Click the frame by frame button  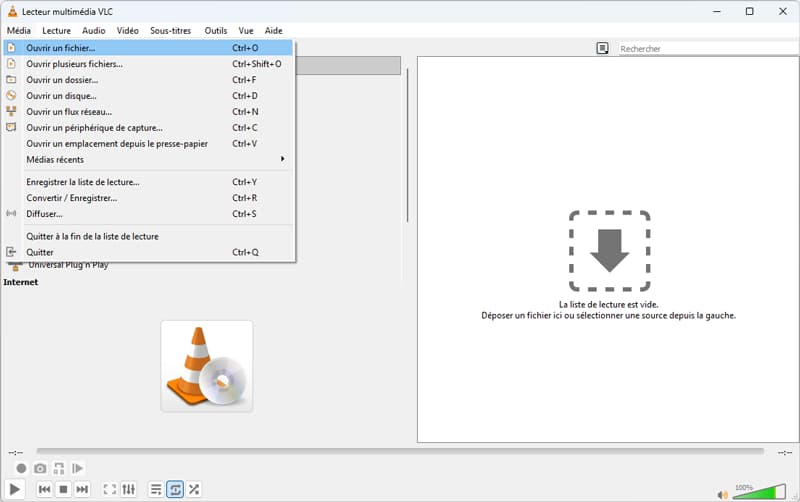[78, 468]
